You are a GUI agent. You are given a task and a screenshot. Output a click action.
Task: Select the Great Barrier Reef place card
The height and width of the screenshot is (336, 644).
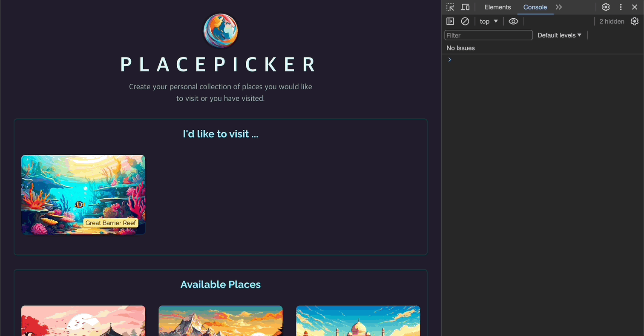83,195
